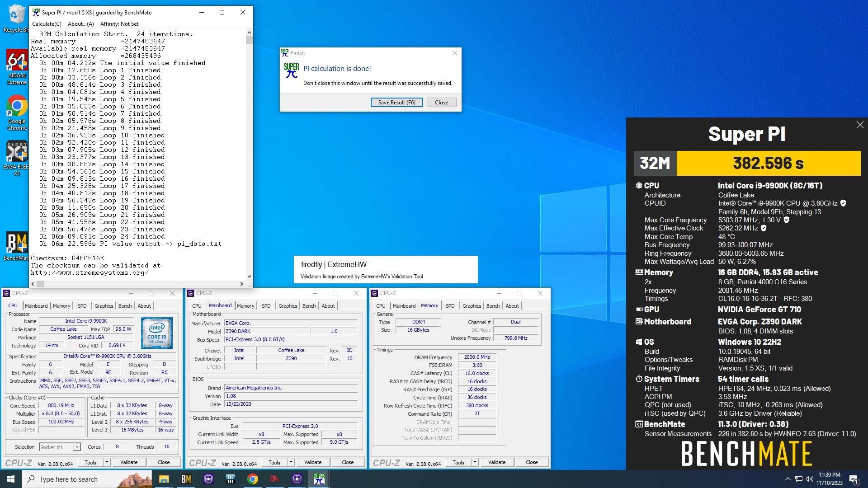Click the 'Loop 24 finished' line

[x=132, y=236]
